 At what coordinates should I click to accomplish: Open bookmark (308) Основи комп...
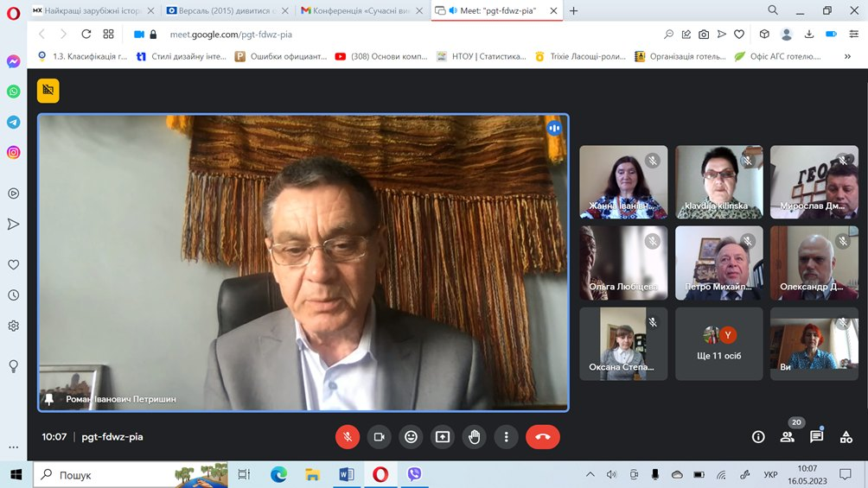[x=381, y=56]
